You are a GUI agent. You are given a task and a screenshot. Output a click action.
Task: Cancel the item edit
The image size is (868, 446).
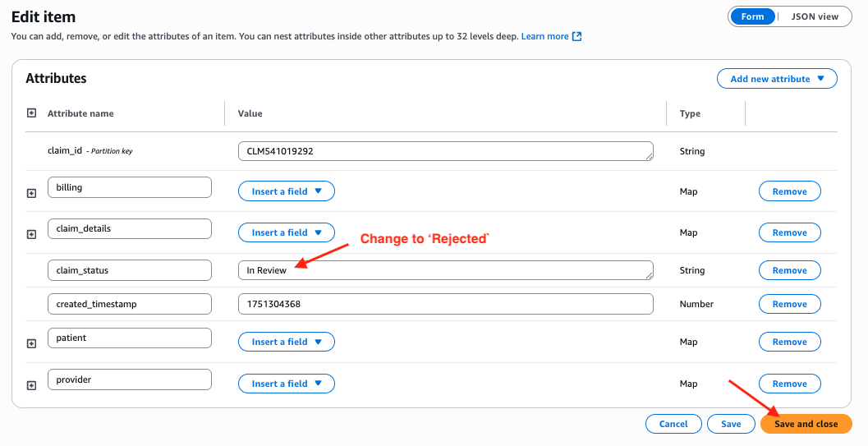[x=673, y=424]
